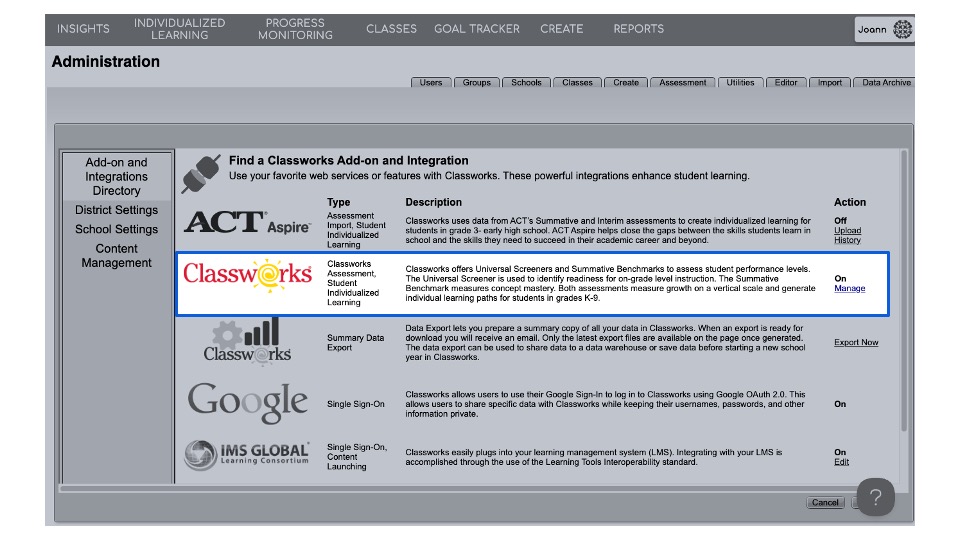
Task: Click the ACT Aspire logo
Action: [x=247, y=223]
